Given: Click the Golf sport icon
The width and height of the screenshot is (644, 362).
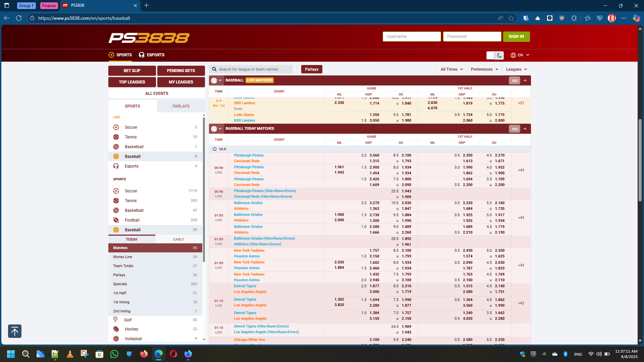Looking at the screenshot, I should pos(115,319).
